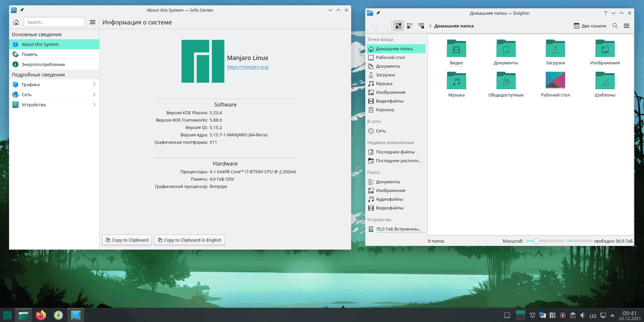Open the Manjaro application launcher

pyautogui.click(x=7, y=315)
